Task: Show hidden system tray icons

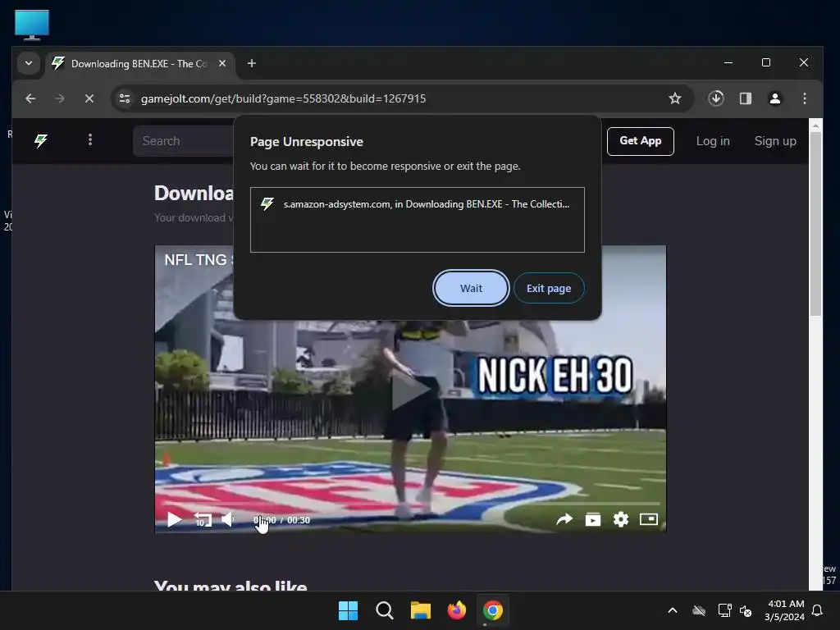Action: click(673, 610)
